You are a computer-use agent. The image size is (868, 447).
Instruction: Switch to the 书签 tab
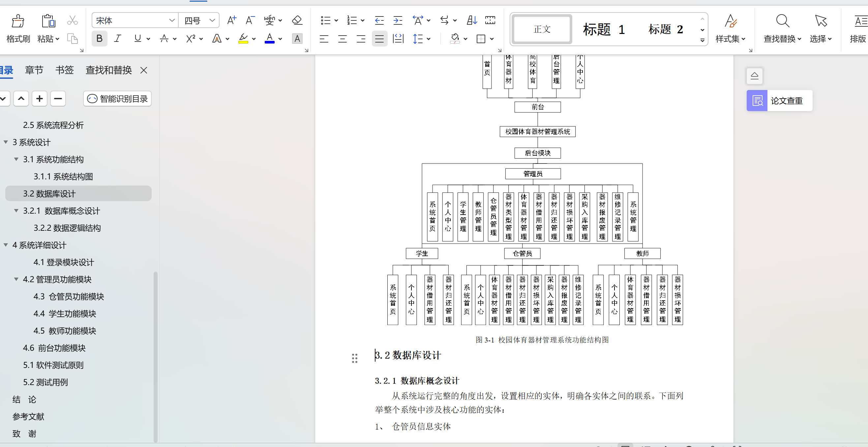tap(64, 70)
